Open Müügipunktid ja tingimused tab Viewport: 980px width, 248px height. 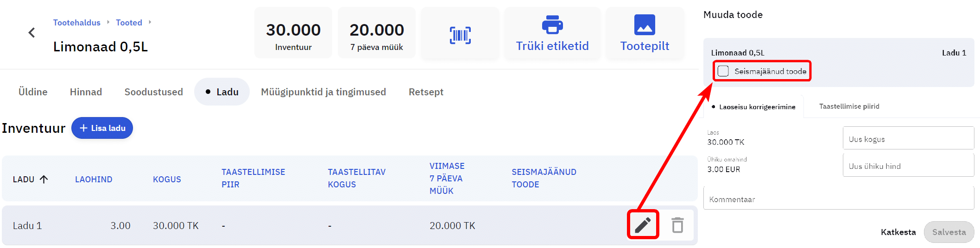coord(323,92)
